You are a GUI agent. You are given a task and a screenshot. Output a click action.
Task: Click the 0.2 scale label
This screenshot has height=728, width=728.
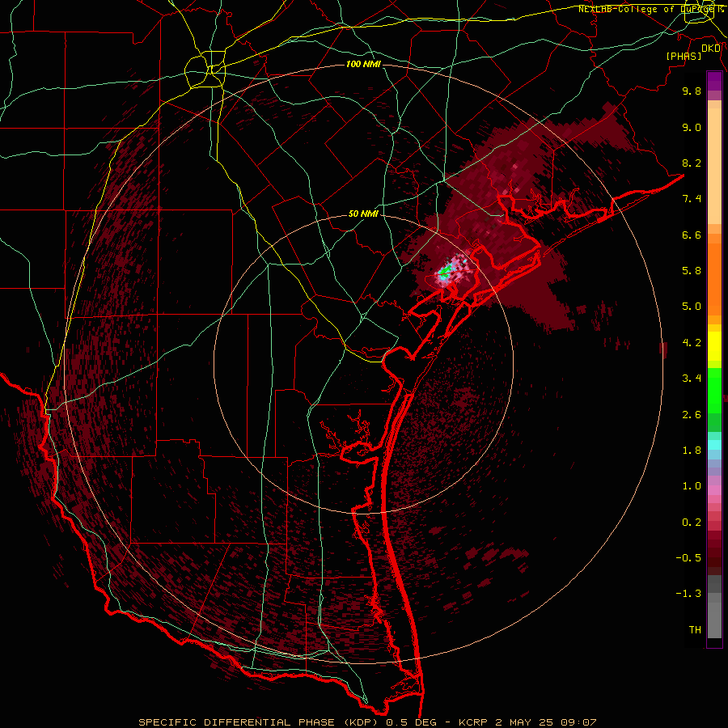point(692,523)
